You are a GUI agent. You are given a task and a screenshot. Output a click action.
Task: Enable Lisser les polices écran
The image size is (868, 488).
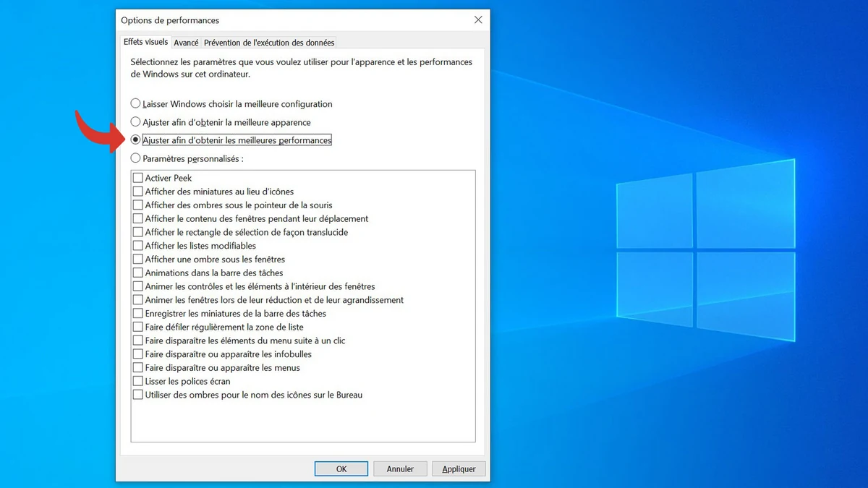click(137, 381)
